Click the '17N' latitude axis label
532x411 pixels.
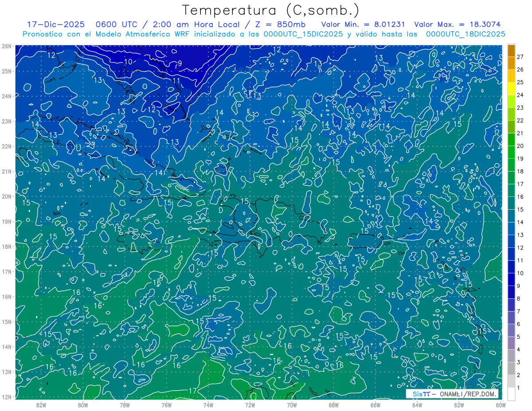(x=6, y=271)
